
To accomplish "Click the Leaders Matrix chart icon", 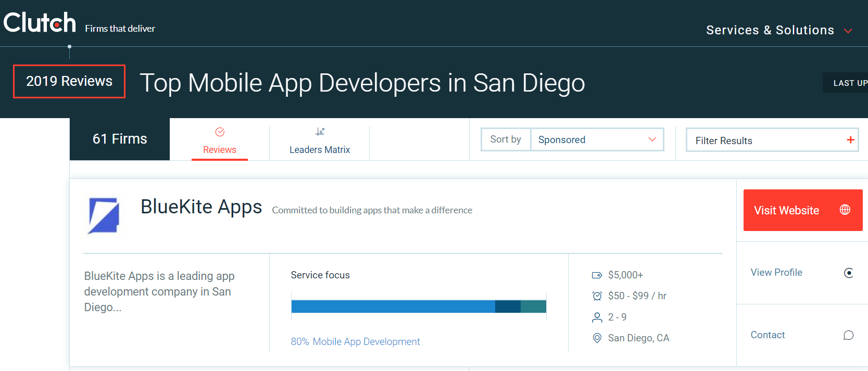I will click(320, 132).
